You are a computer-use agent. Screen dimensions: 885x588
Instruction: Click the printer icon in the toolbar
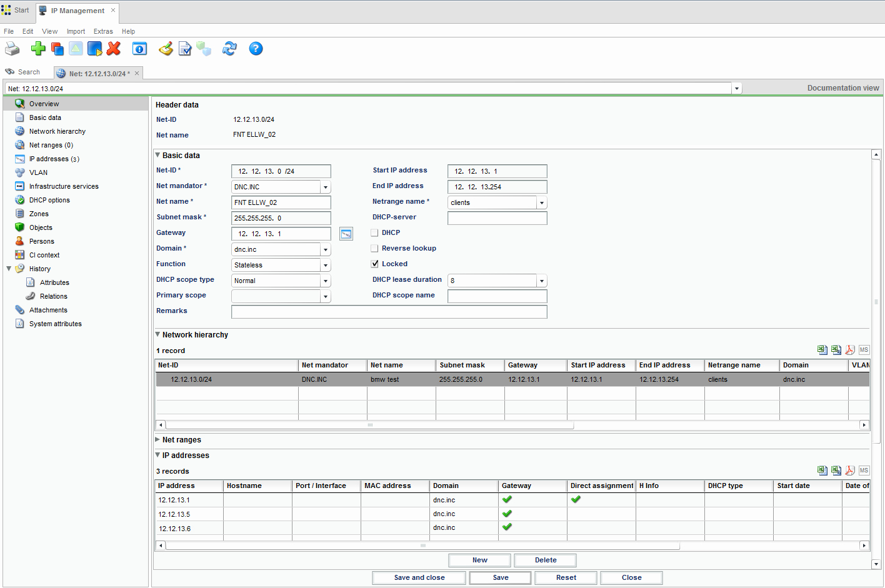[12, 49]
